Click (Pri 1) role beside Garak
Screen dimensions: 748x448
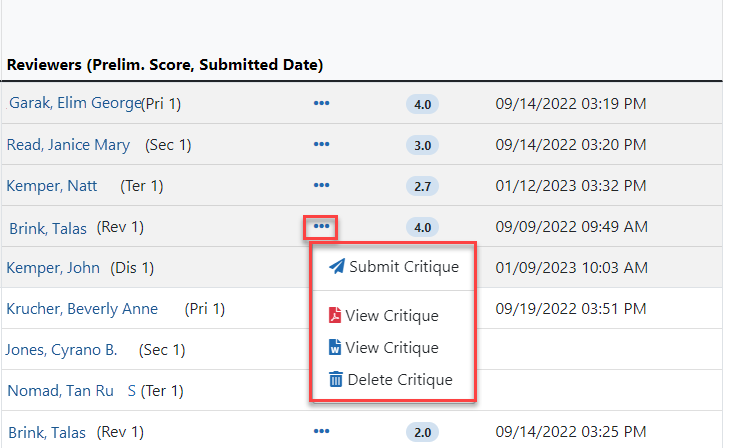[161, 104]
